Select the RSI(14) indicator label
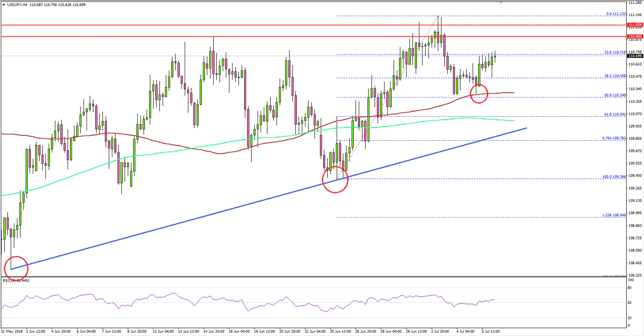This screenshot has height=336, width=644. tap(13, 280)
